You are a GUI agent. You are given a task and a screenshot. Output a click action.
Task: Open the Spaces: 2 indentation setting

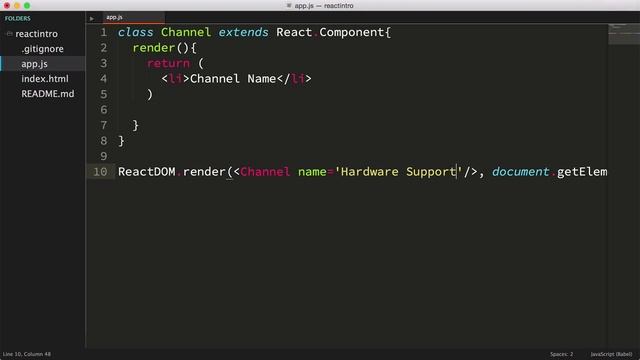click(x=561, y=354)
